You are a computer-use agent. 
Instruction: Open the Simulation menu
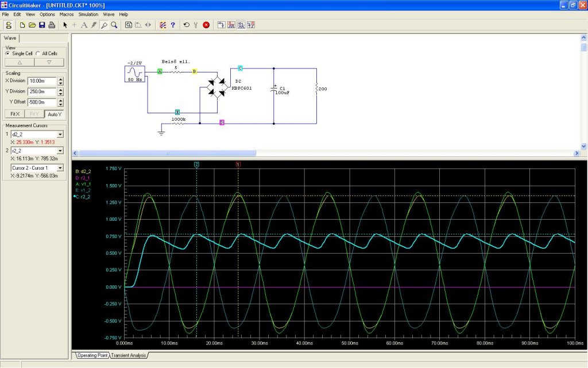(88, 14)
